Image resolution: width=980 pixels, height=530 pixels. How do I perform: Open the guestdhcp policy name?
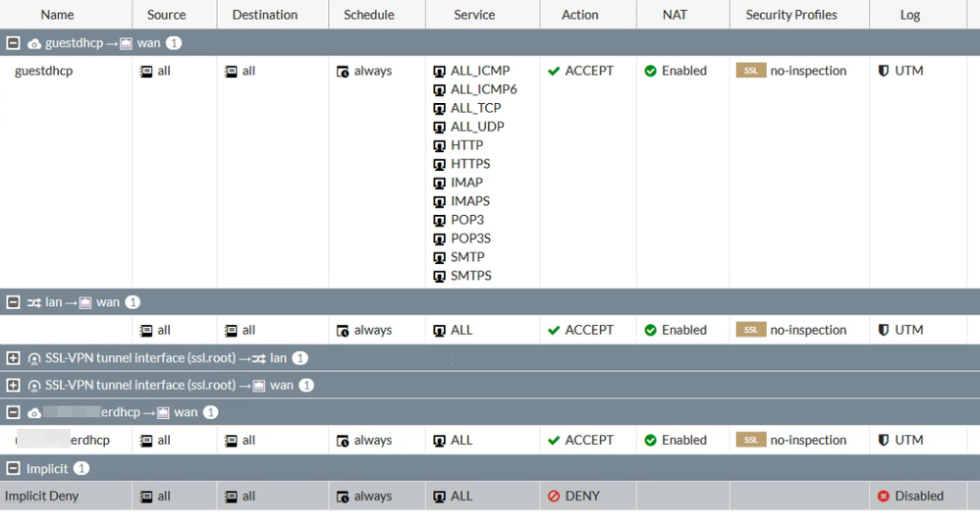click(x=44, y=71)
